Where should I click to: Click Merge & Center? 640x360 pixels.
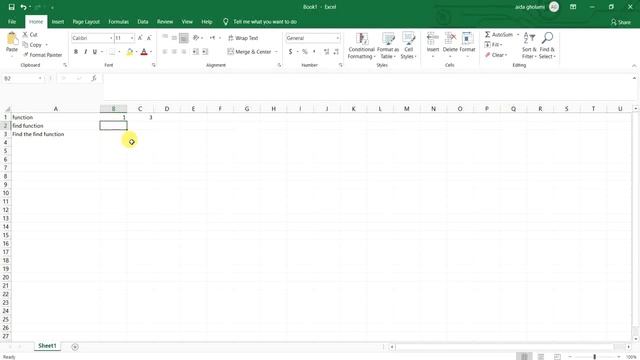click(249, 52)
